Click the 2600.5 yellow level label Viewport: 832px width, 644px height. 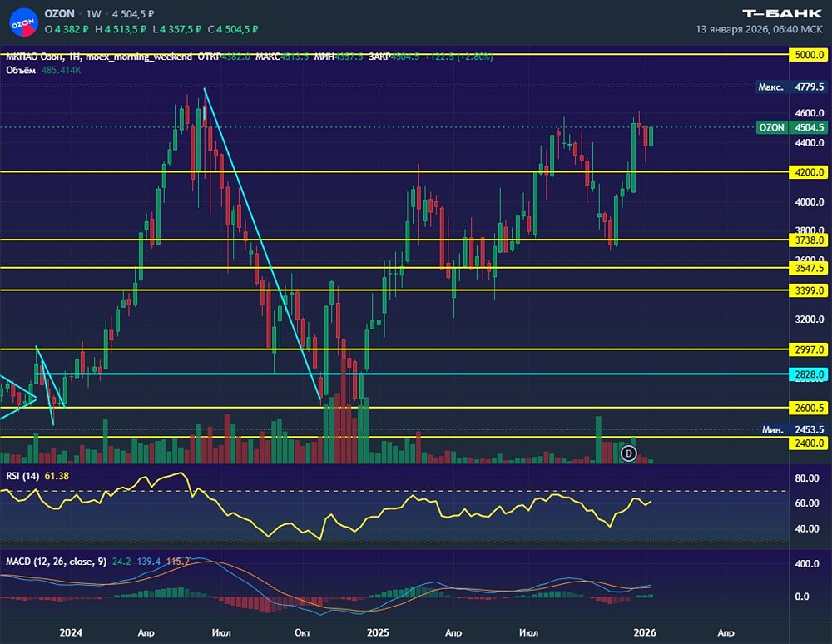point(808,408)
